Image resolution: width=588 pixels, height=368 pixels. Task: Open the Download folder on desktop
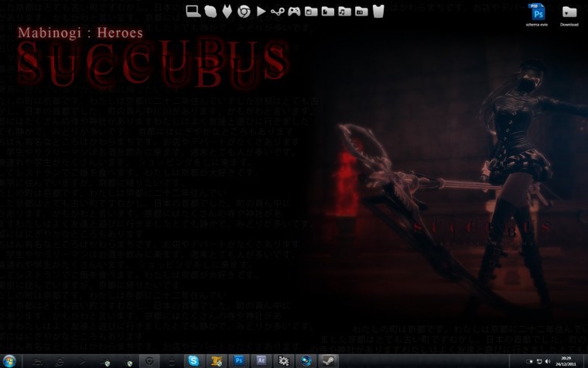point(569,16)
